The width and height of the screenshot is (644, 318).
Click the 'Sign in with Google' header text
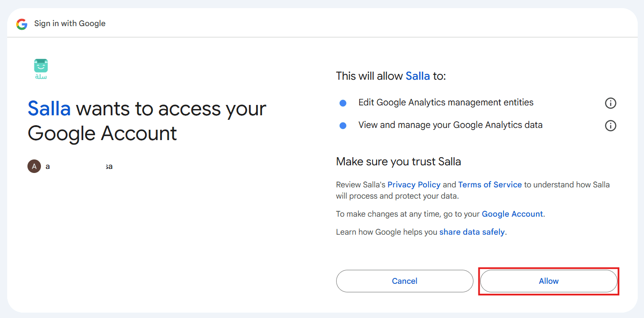(70, 23)
